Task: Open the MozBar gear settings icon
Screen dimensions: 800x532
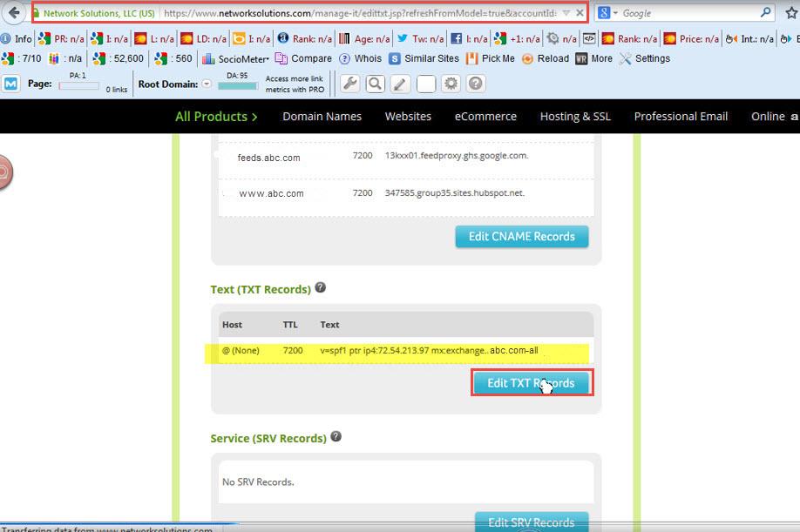Action: 451,83
